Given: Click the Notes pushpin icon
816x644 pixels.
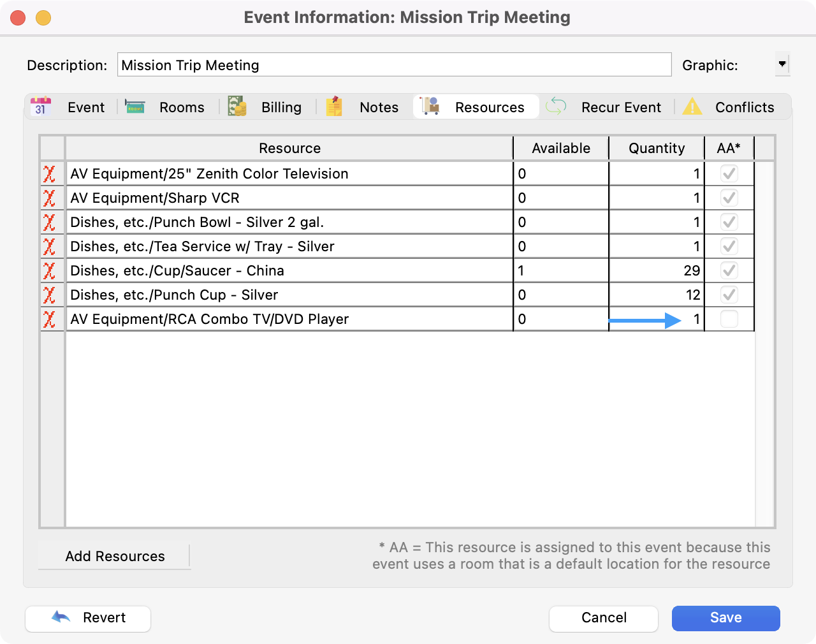Looking at the screenshot, I should 335,106.
